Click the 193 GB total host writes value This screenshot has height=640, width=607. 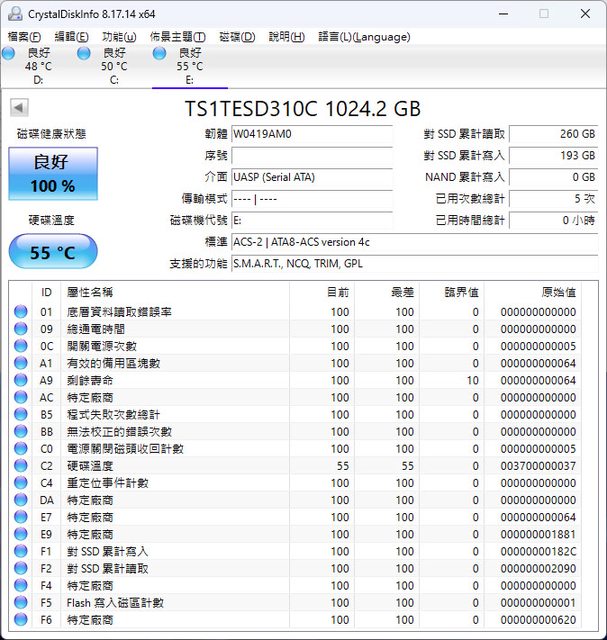click(x=554, y=156)
